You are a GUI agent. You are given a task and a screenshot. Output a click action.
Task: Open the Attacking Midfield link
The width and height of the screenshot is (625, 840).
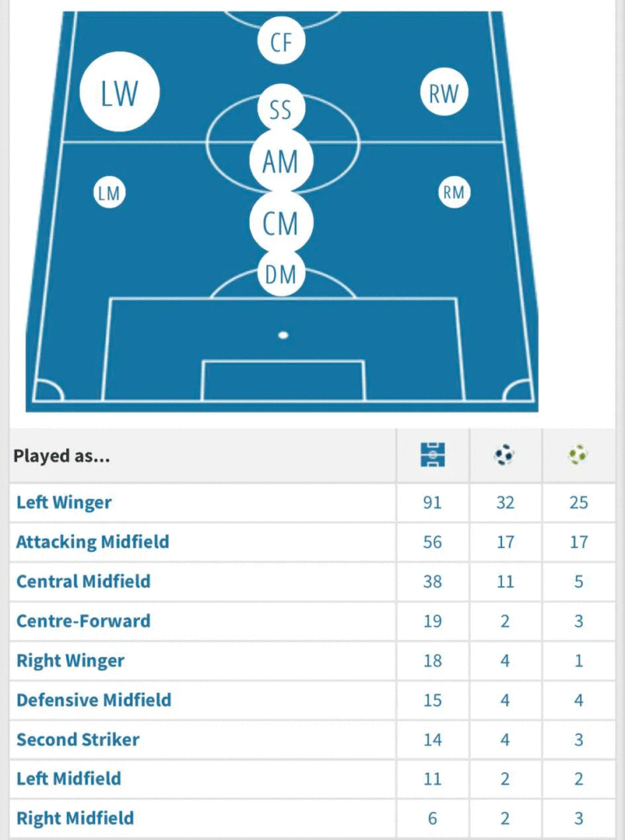click(93, 541)
